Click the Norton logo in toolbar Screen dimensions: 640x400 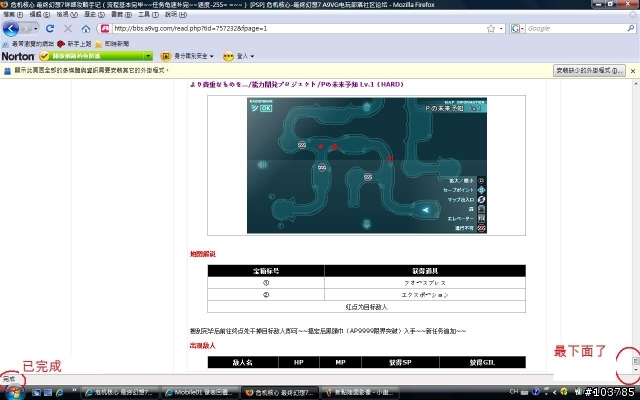coord(18,56)
